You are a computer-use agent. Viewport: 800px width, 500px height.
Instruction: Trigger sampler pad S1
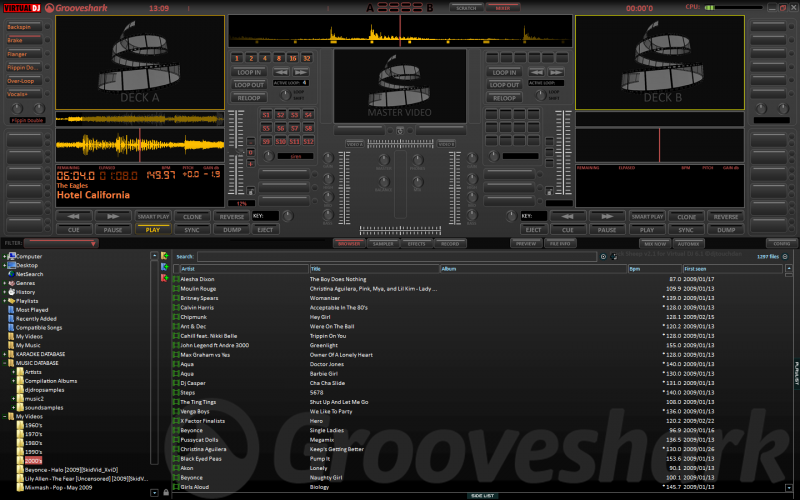point(266,115)
